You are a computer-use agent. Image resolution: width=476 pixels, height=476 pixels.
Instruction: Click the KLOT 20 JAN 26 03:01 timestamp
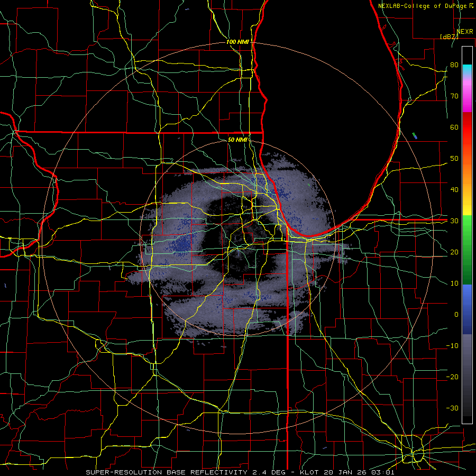point(347,472)
